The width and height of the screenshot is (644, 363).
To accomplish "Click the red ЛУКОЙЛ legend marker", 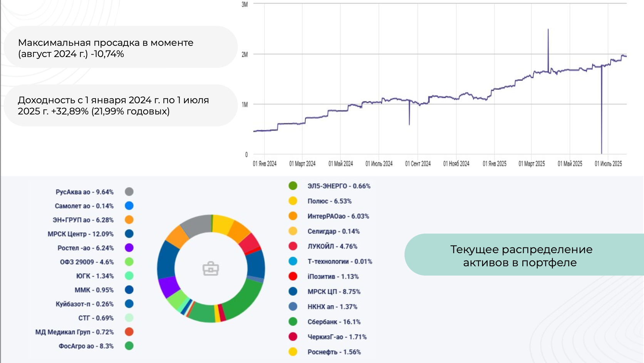I will (293, 246).
